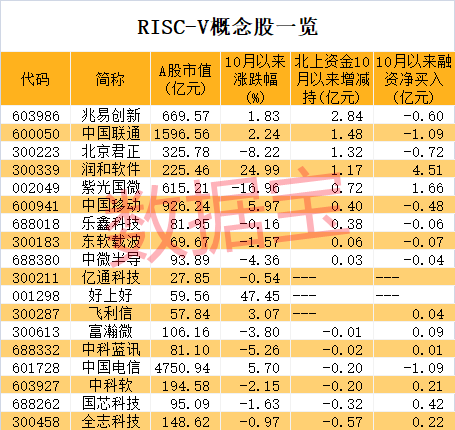Click the 10月以来融资净买入 header
The width and height of the screenshot is (455, 430).
click(414, 79)
